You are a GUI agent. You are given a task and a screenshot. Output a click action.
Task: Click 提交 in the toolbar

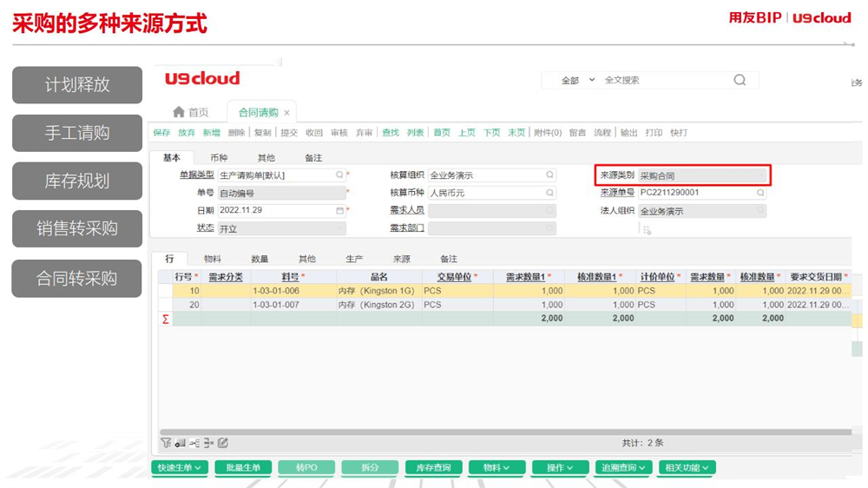point(289,132)
